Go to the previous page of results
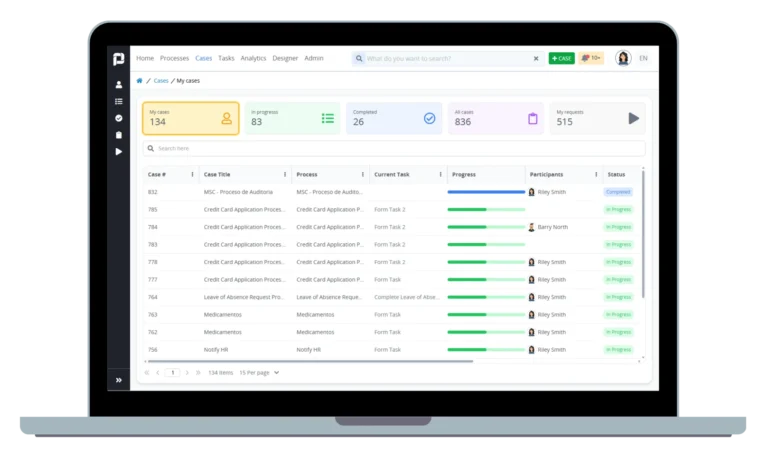The width and height of the screenshot is (768, 459). [158, 373]
